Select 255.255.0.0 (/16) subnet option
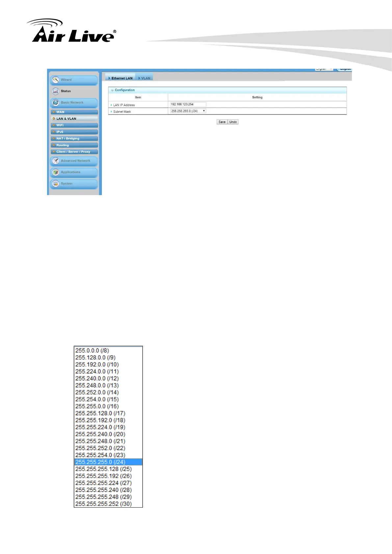392x554 pixels. click(x=97, y=406)
